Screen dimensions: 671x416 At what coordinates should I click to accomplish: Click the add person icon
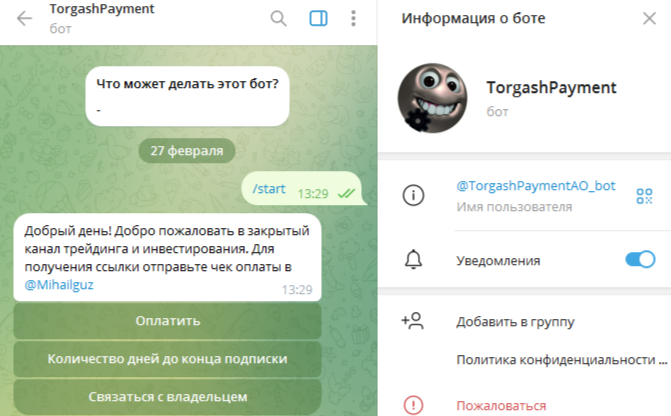(412, 321)
